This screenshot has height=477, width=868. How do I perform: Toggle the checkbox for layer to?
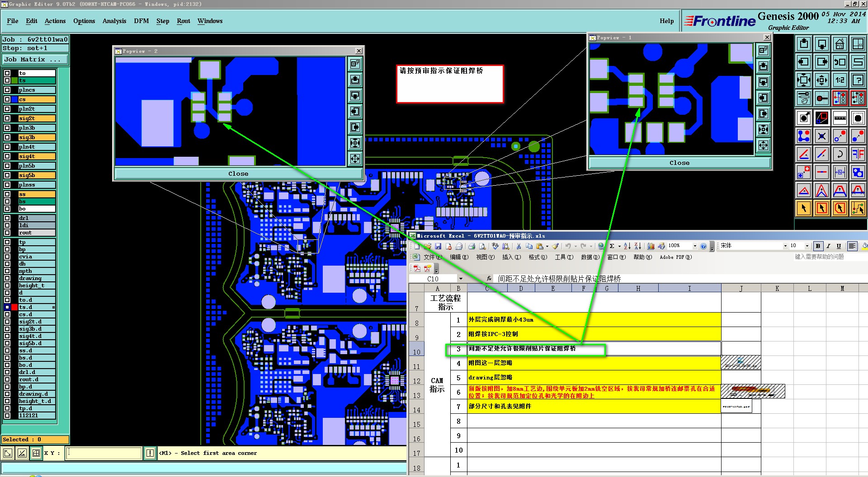click(x=7, y=73)
